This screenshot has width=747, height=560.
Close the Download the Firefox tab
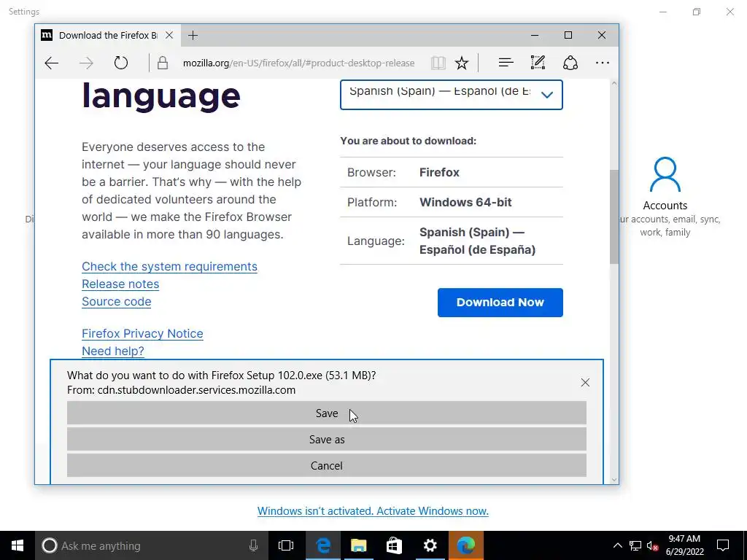click(x=169, y=35)
